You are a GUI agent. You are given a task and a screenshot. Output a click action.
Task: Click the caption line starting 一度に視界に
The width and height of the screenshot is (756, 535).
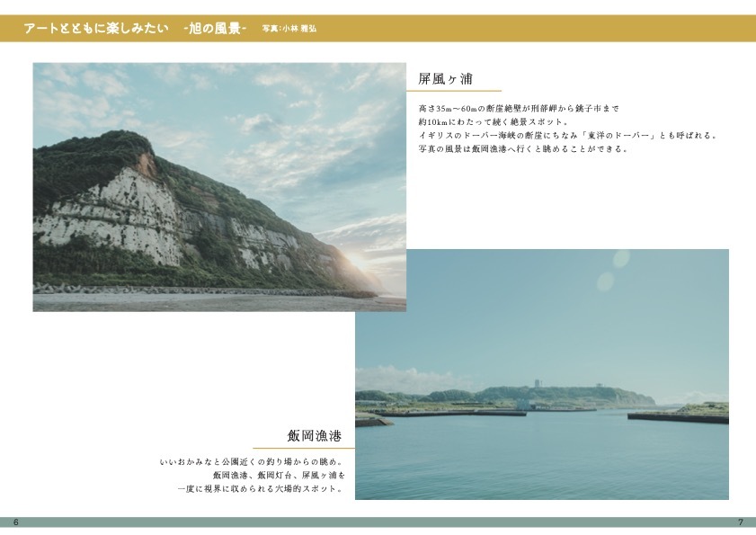tap(261, 488)
